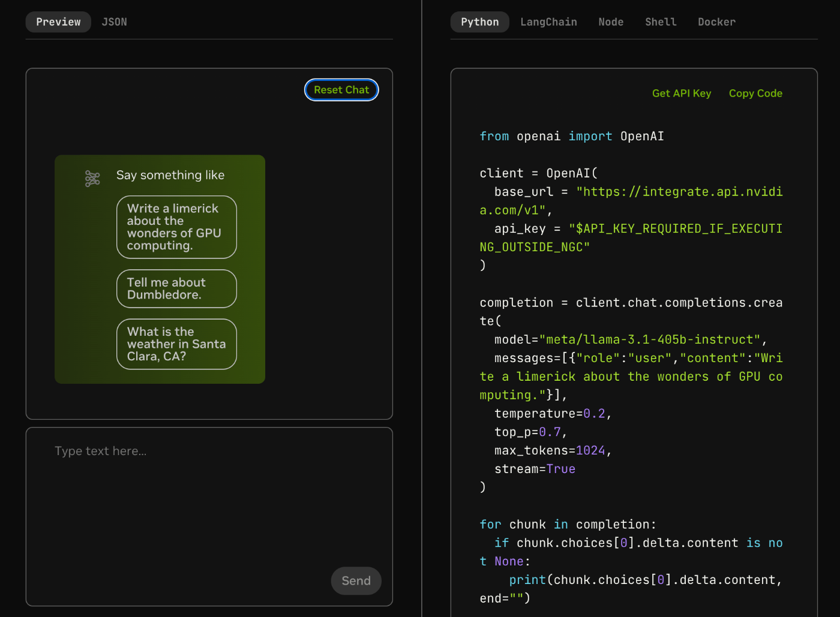Viewport: 840px width, 617px height.
Task: Focus the 'Type text here...' input box
Action: (209, 517)
